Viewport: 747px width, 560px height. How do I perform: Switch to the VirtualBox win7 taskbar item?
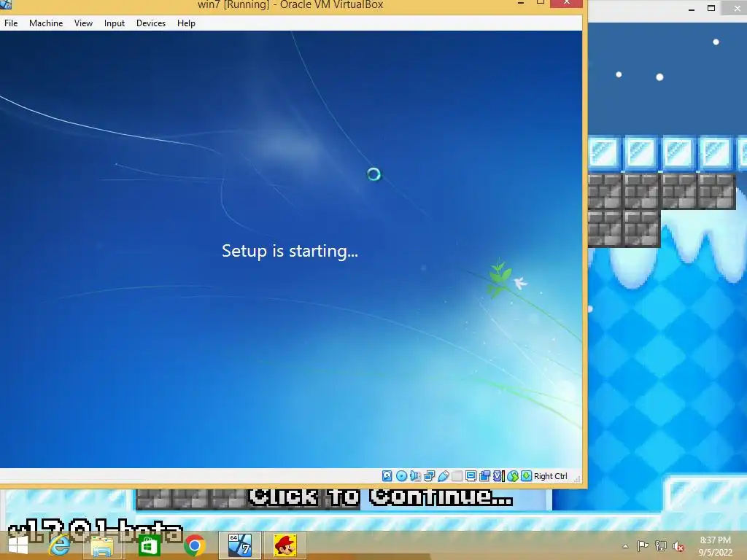pos(239,545)
